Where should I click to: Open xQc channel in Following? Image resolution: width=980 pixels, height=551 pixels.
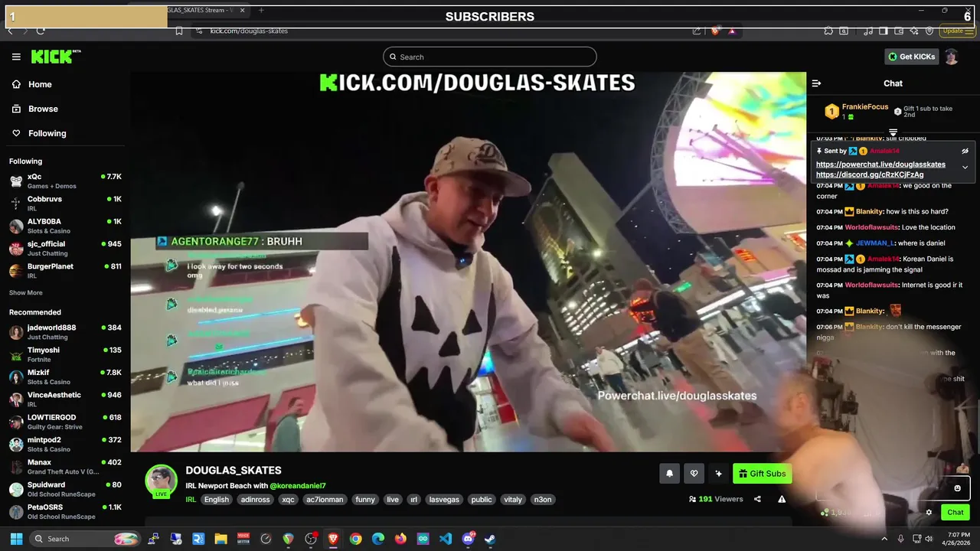point(65,181)
